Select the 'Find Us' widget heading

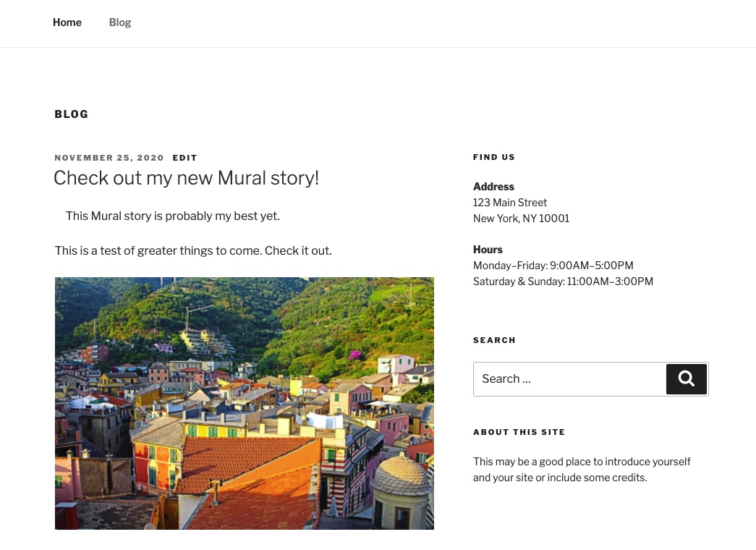(x=494, y=157)
